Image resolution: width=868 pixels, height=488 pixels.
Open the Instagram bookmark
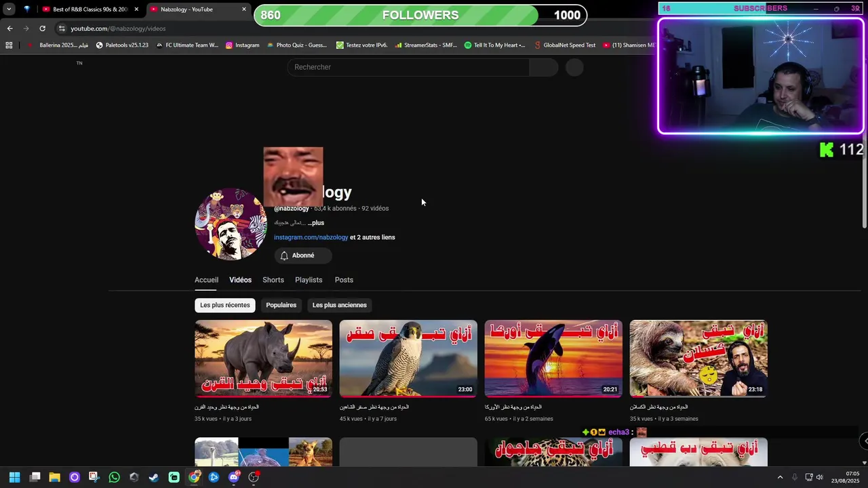(243, 45)
